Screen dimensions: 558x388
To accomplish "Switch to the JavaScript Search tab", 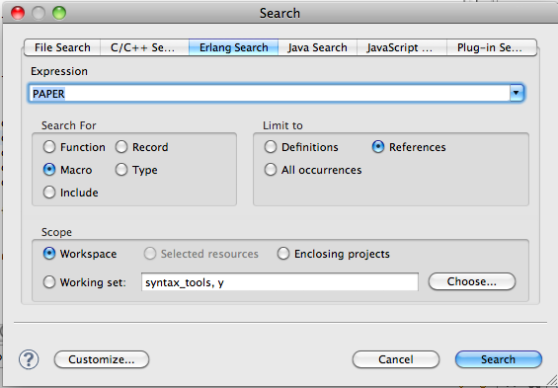I will [x=401, y=48].
